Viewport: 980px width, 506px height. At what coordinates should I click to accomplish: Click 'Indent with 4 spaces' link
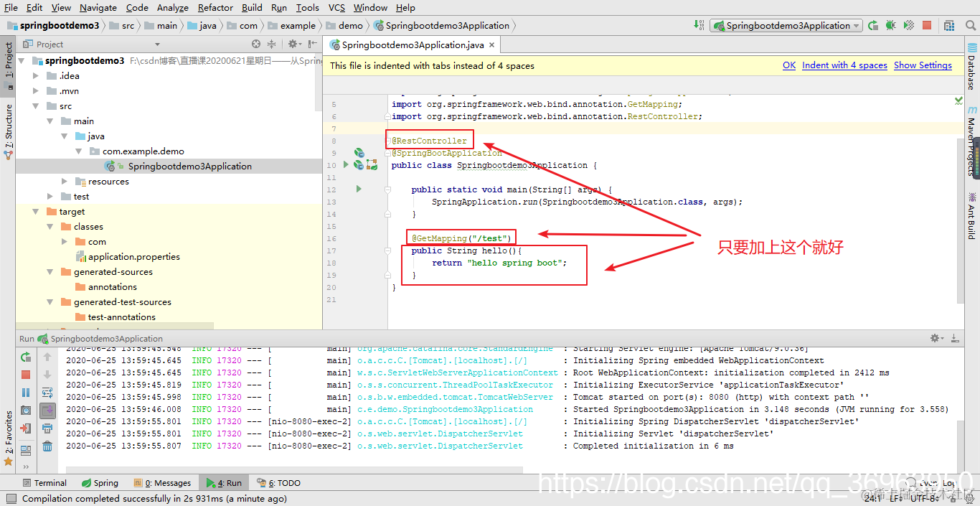pos(844,65)
